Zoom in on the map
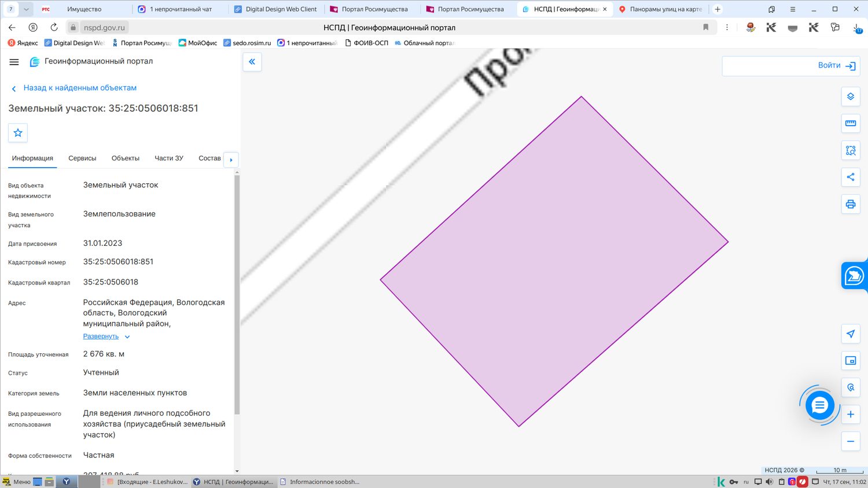Image resolution: width=868 pixels, height=488 pixels. [x=851, y=414]
